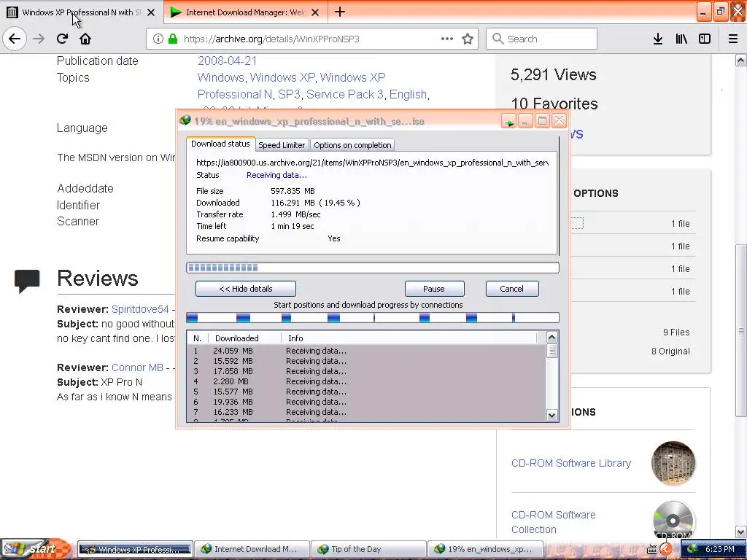
Task: Open the Firefox hamburger menu
Action: tap(733, 39)
